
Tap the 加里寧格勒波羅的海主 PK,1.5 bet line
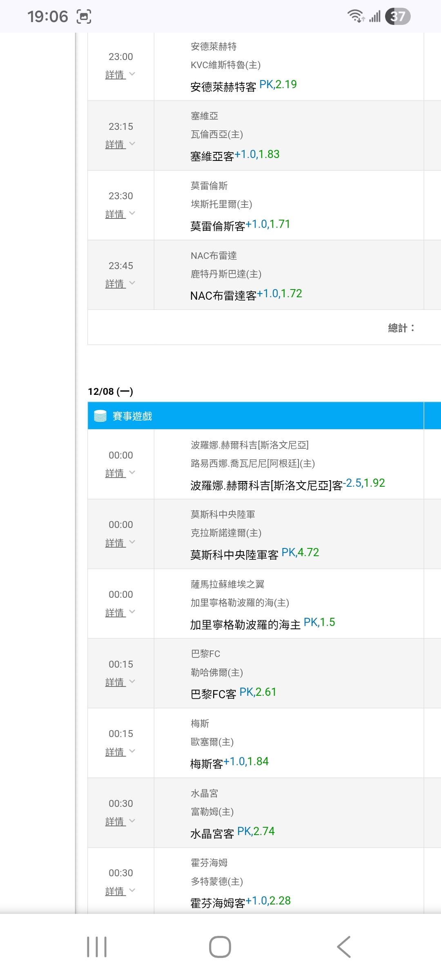point(262,624)
